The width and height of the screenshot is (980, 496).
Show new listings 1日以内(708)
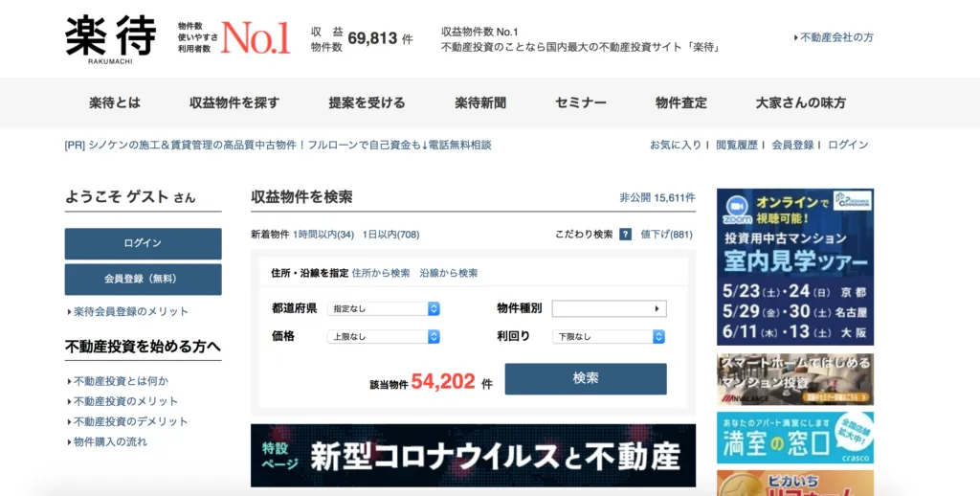(390, 235)
